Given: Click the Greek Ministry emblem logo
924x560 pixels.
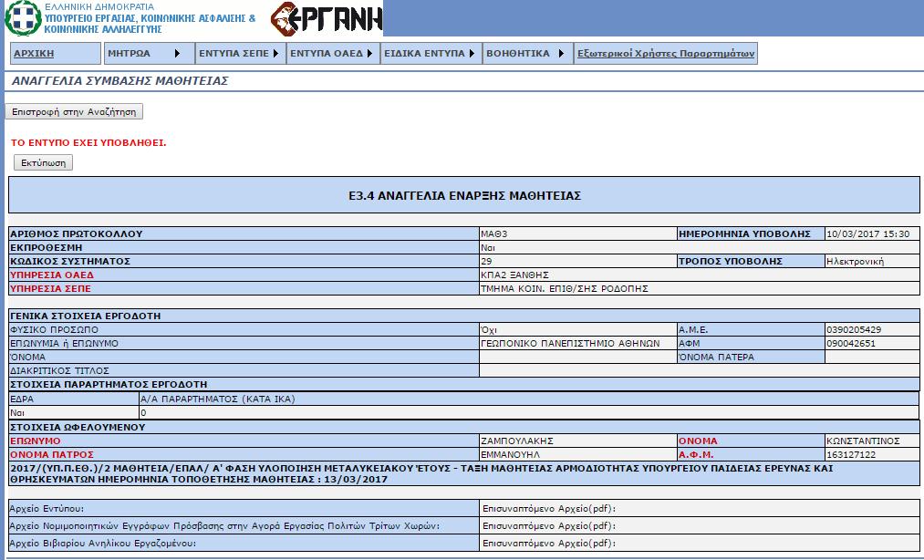Looking at the screenshot, I should click(x=23, y=19).
